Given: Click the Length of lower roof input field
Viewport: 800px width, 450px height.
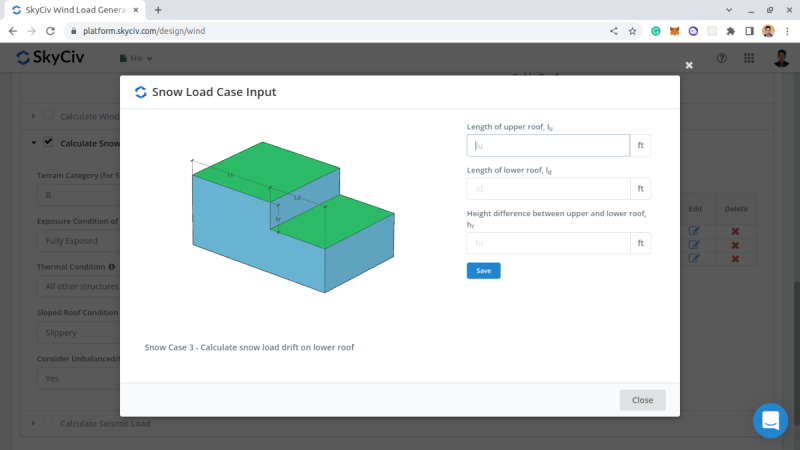Looking at the screenshot, I should [548, 188].
